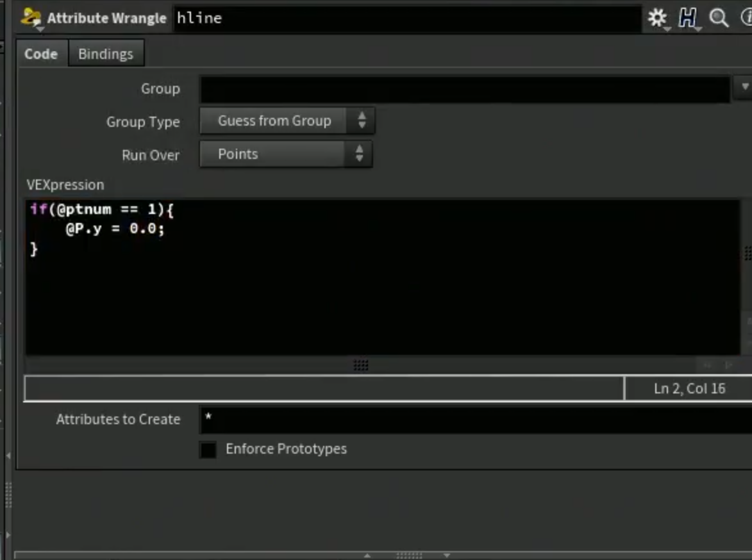Open the Houdini help H icon

click(x=688, y=18)
